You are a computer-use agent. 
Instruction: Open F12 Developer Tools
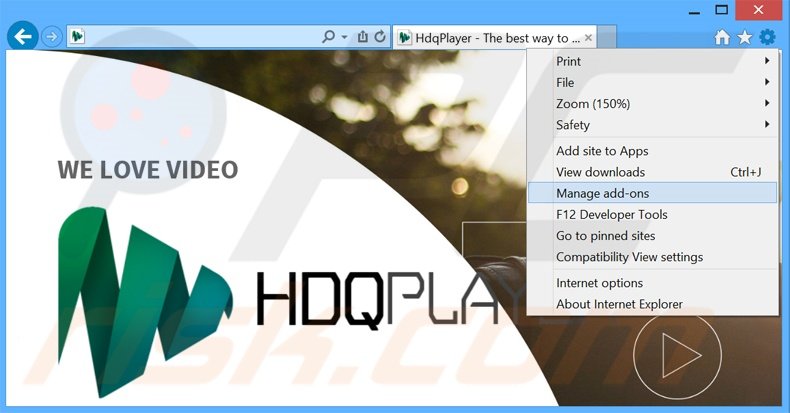tap(652, 215)
